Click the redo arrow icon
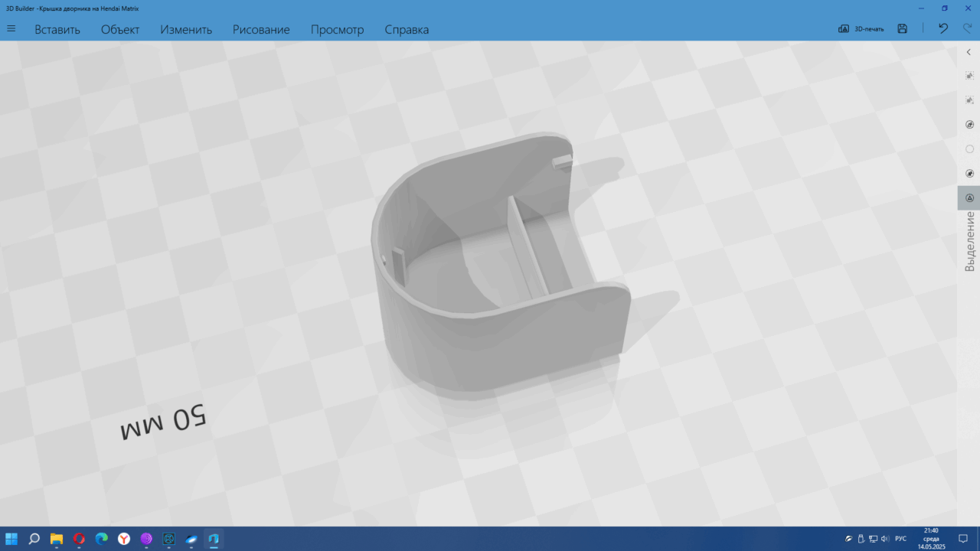The image size is (980, 551). point(967,29)
